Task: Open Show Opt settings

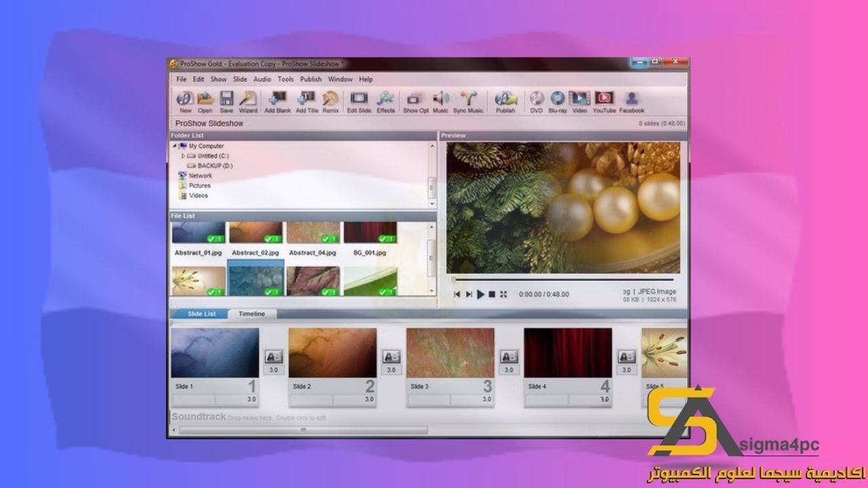Action: tap(416, 102)
